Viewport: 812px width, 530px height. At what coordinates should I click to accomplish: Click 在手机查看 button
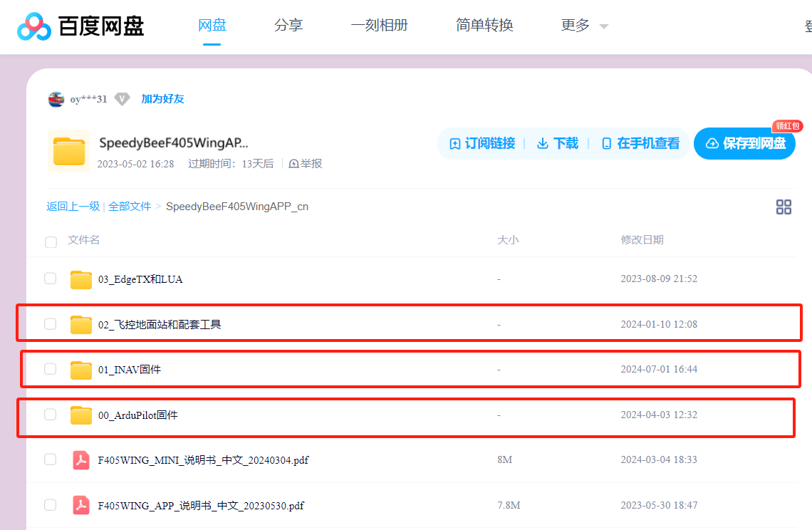click(640, 143)
